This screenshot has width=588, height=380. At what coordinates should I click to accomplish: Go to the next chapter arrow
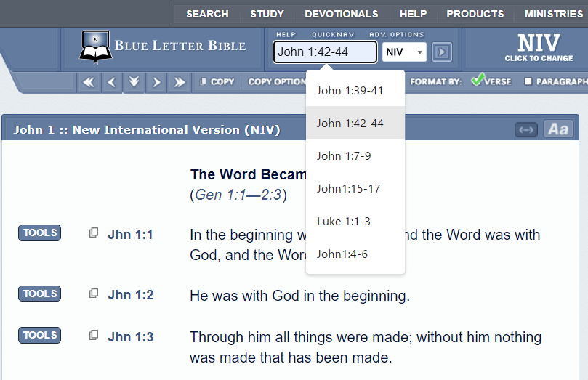157,82
